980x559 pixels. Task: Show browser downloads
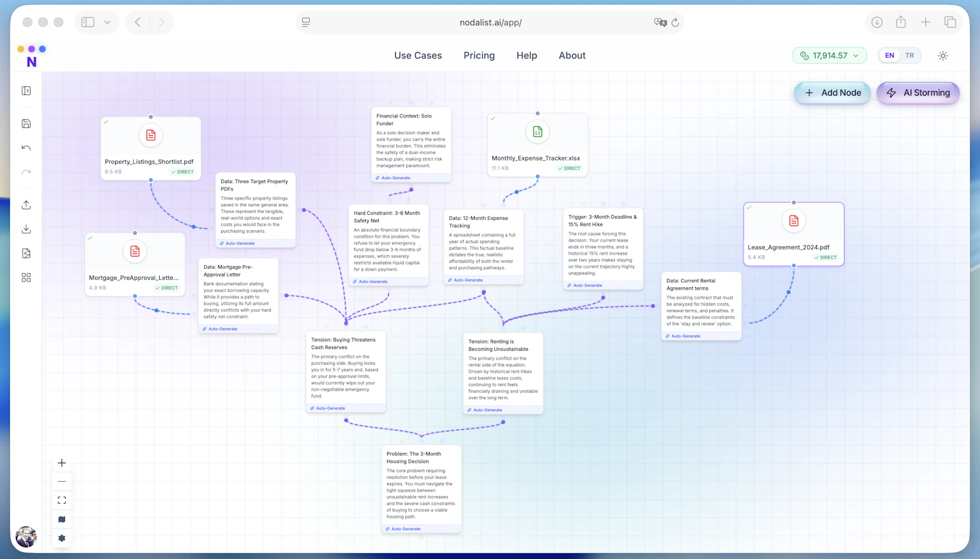[877, 22]
